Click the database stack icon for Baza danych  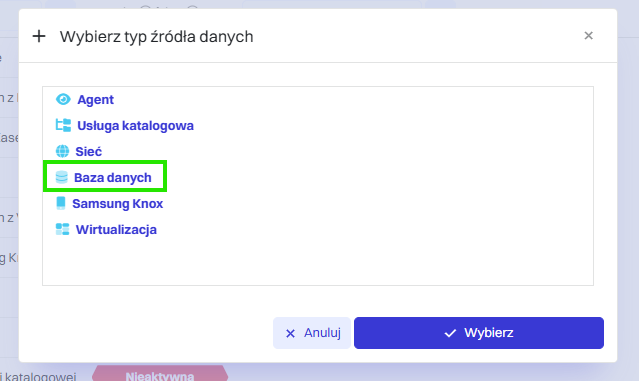tap(62, 177)
